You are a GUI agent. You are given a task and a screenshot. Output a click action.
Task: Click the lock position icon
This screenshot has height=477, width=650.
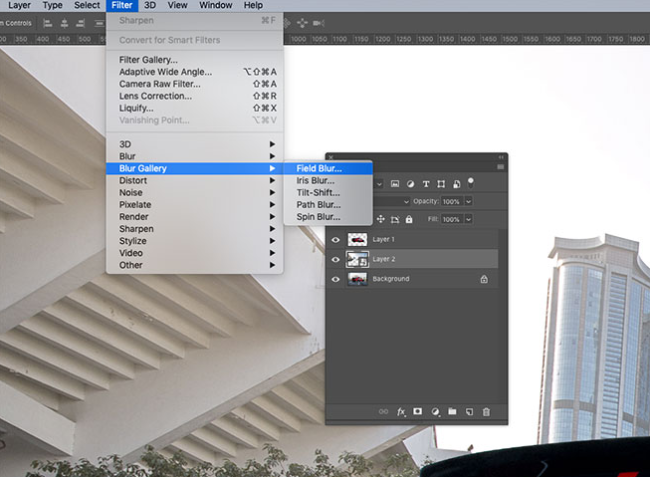pos(381,219)
